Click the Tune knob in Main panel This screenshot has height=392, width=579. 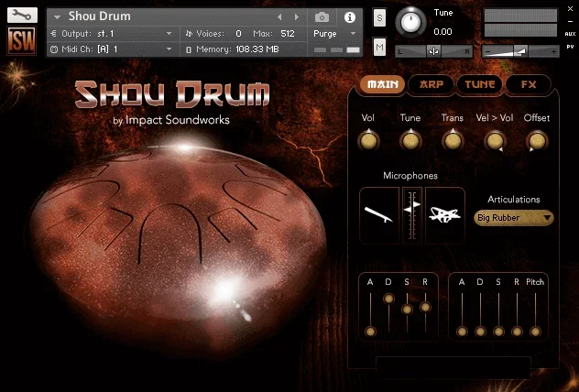[410, 141]
